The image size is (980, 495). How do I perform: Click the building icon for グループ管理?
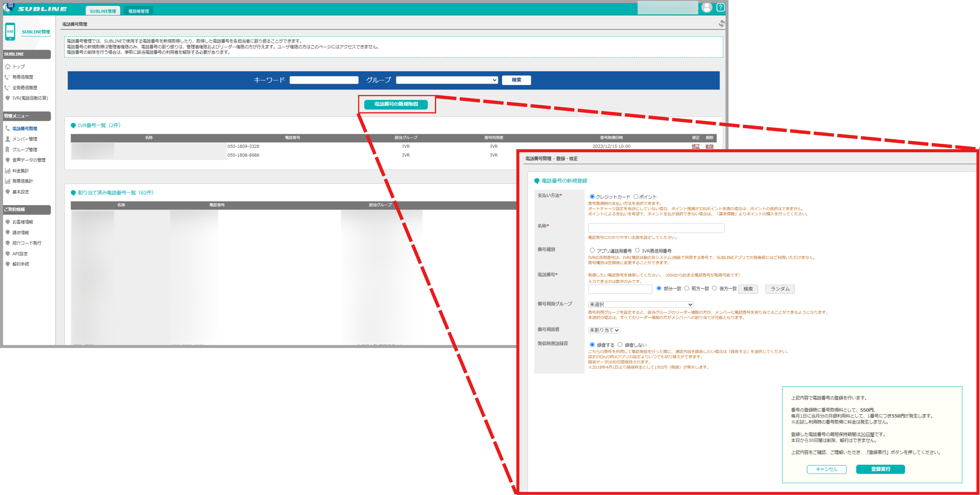[x=7, y=150]
